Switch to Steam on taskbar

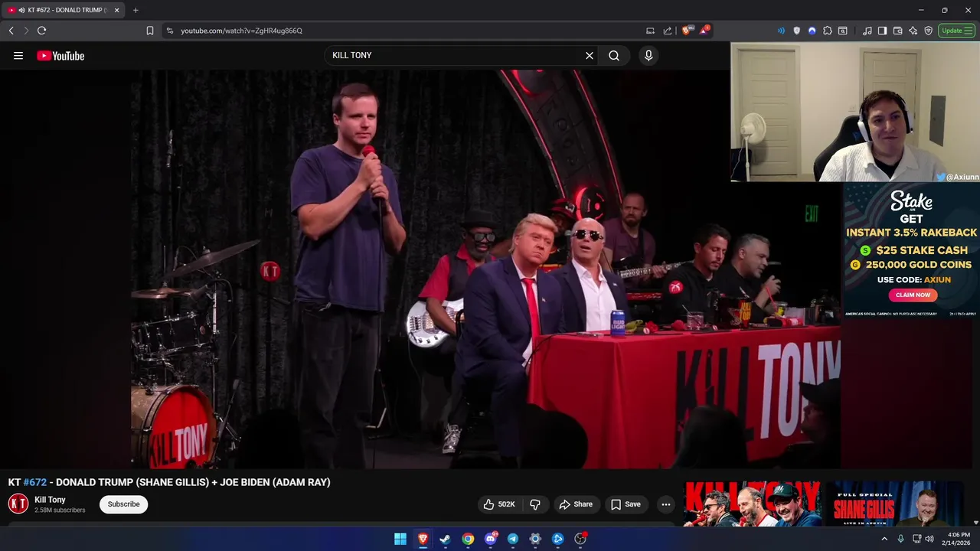[445, 539]
